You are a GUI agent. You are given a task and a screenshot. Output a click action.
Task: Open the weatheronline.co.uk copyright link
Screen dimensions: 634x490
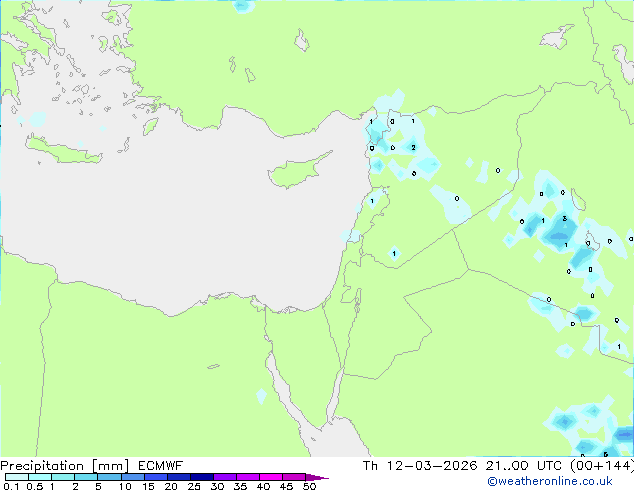[x=550, y=482]
